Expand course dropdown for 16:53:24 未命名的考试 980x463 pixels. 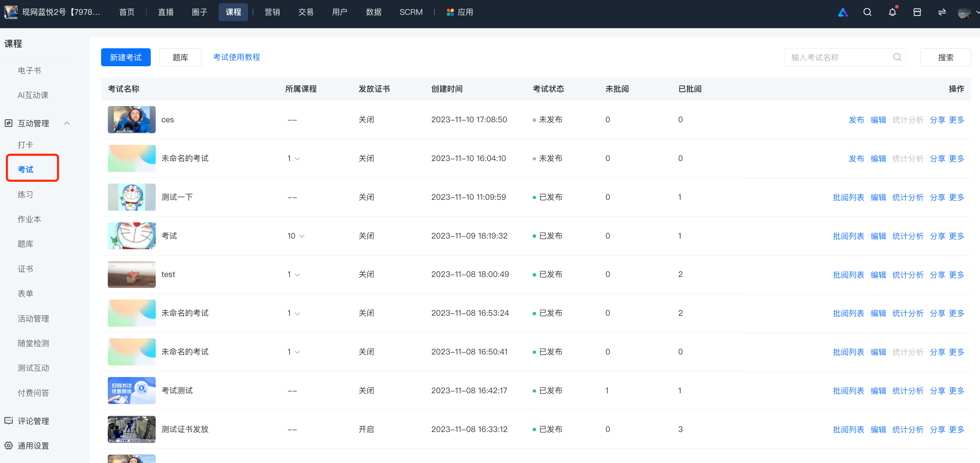click(x=298, y=314)
